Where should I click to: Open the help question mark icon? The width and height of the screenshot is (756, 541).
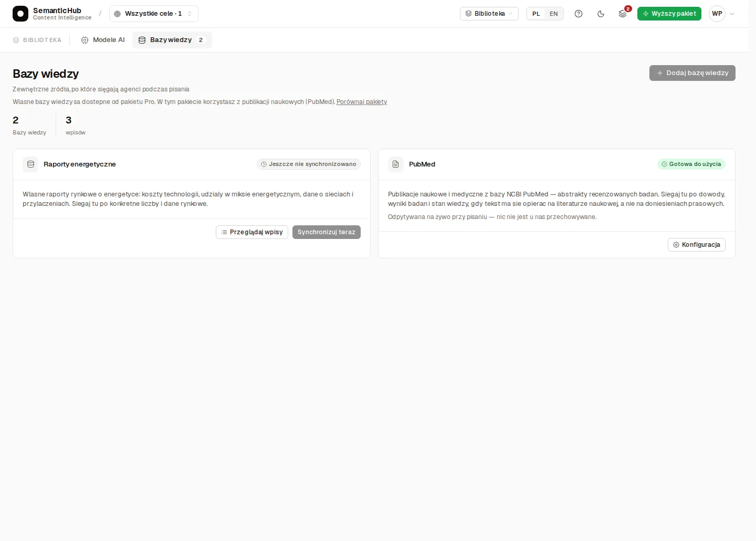coord(579,14)
